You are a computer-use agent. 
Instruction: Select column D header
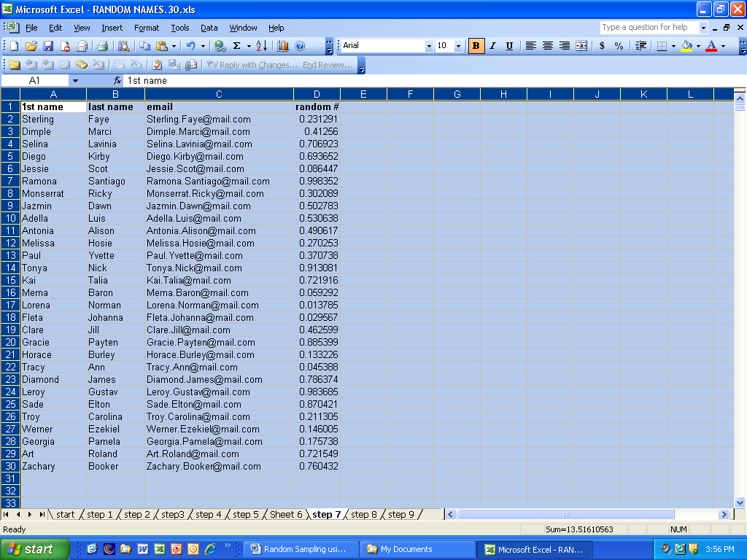(x=317, y=94)
